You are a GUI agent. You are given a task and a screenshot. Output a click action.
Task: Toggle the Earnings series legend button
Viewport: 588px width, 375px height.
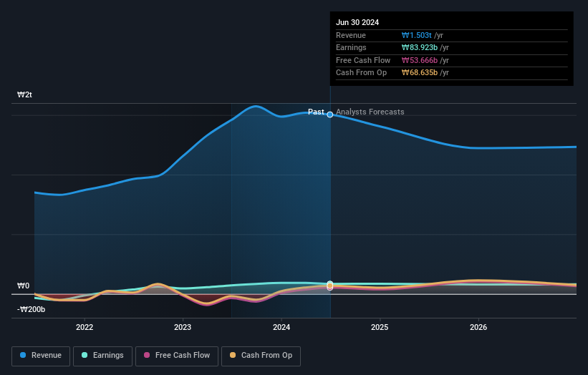tap(102, 356)
